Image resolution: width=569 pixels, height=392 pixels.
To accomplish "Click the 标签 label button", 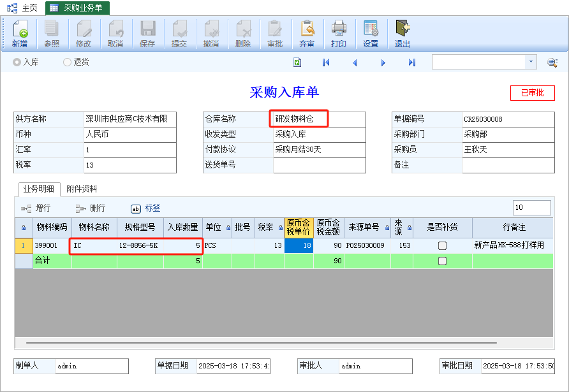I will click(145, 208).
